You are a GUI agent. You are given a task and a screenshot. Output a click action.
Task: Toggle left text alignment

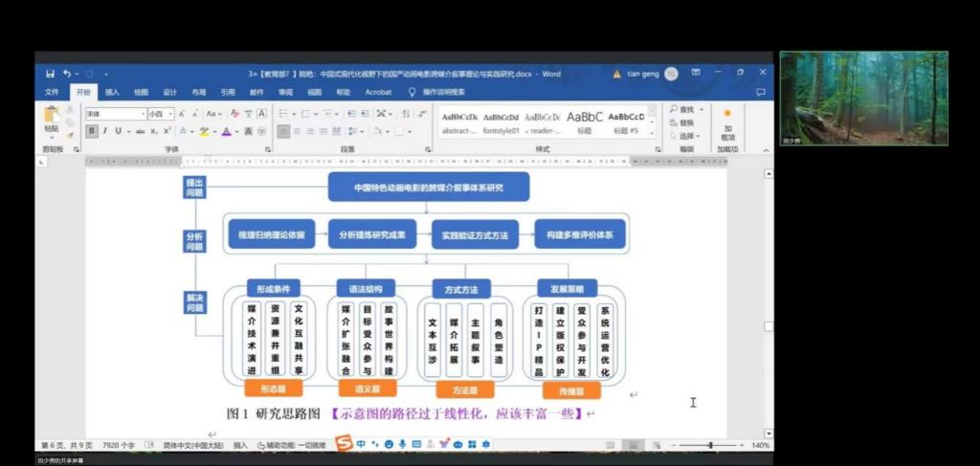pyautogui.click(x=284, y=131)
